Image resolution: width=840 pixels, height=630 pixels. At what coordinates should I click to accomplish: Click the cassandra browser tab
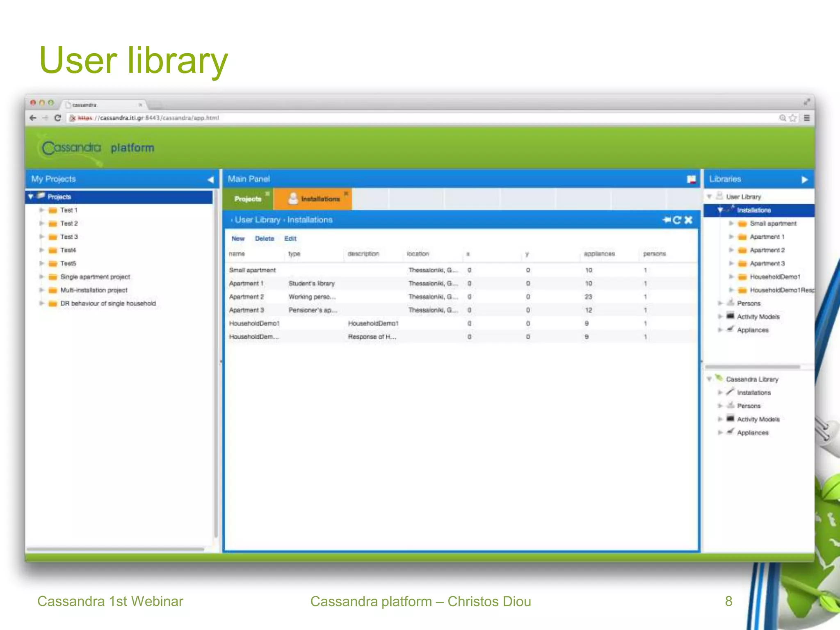tap(103, 105)
